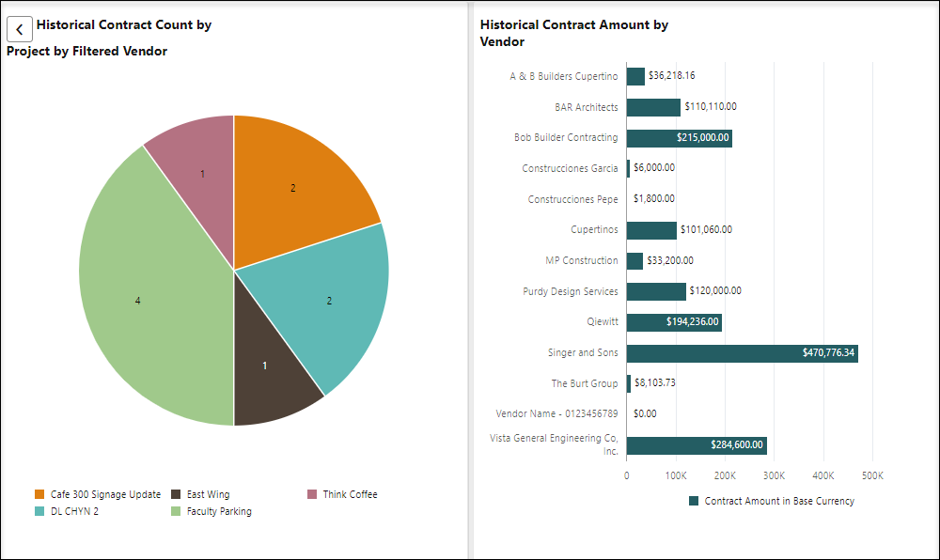The image size is (940, 560).
Task: Click the Vista General Engineering Co bar
Action: (x=696, y=444)
